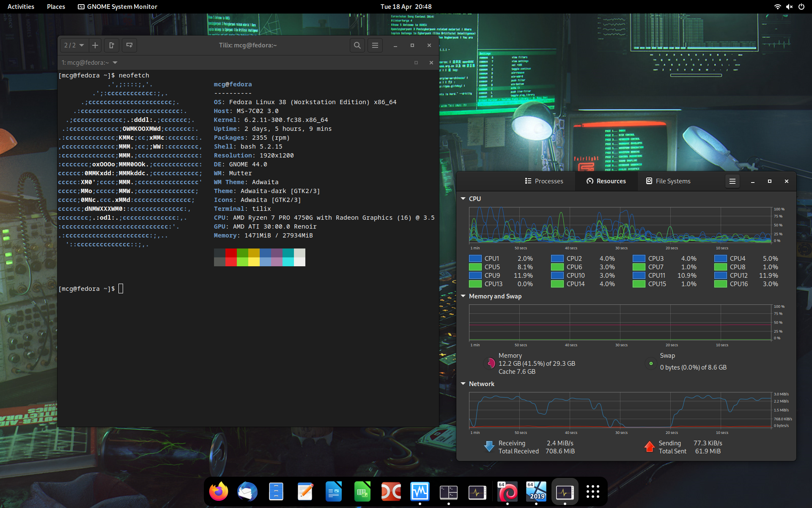The image size is (812, 508).
Task: Open search in Tilix terminal
Action: tap(357, 45)
